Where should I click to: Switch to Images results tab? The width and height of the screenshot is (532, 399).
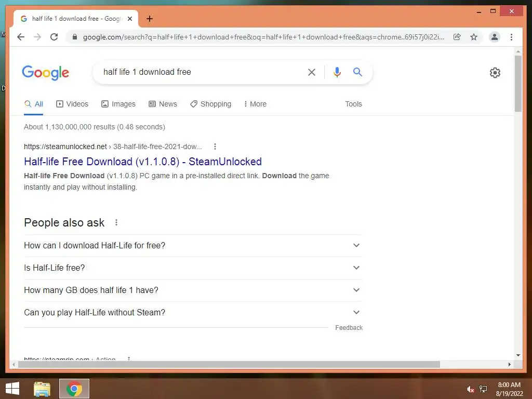point(118,104)
